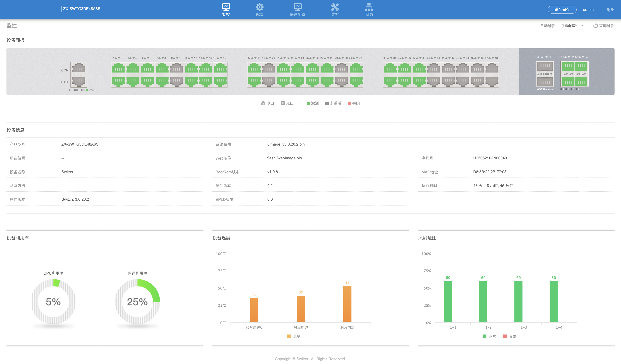The width and height of the screenshot is (621, 364).
Task: Click the 立即刷新 refresh icon
Action: pos(596,26)
